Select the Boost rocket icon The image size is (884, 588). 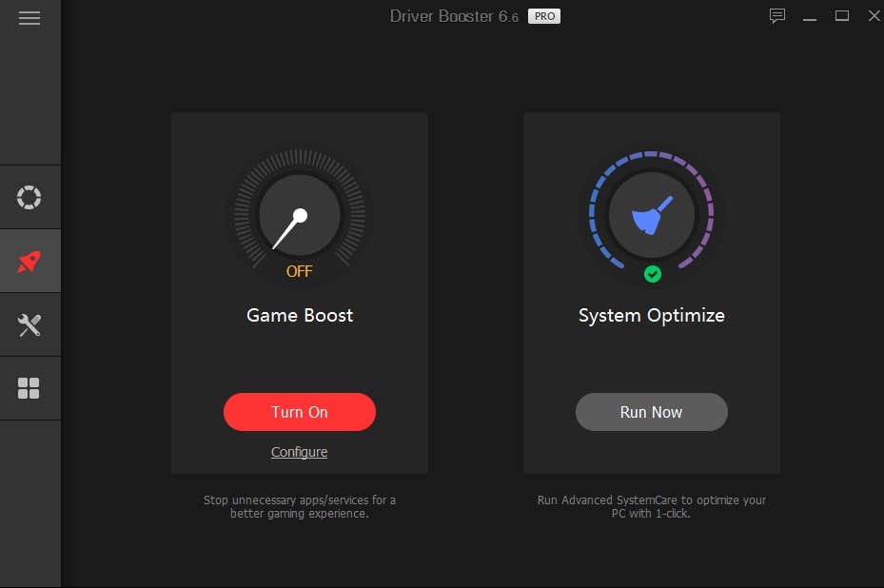29,262
